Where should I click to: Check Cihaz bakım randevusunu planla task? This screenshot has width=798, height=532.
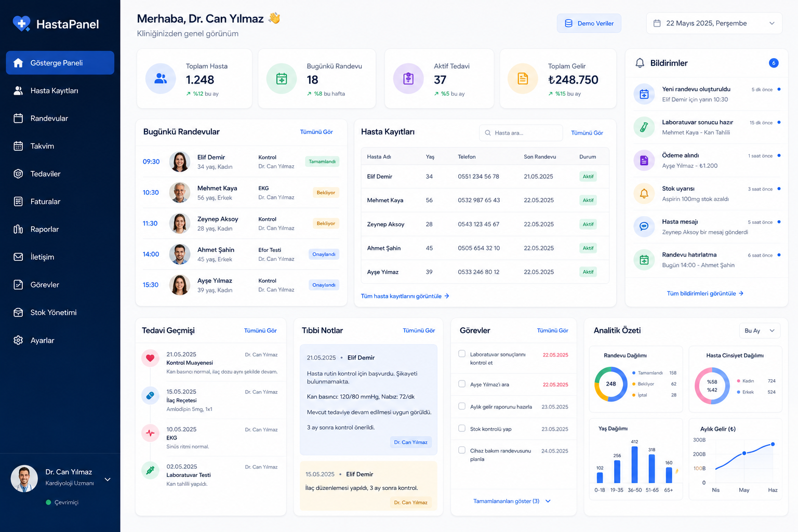tap(461, 450)
